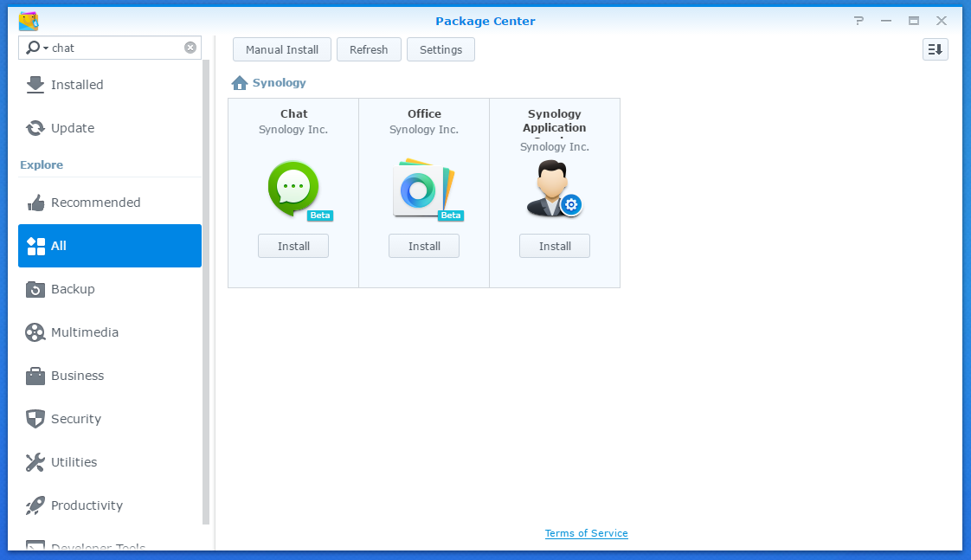Switch to the Installed view

coord(77,85)
